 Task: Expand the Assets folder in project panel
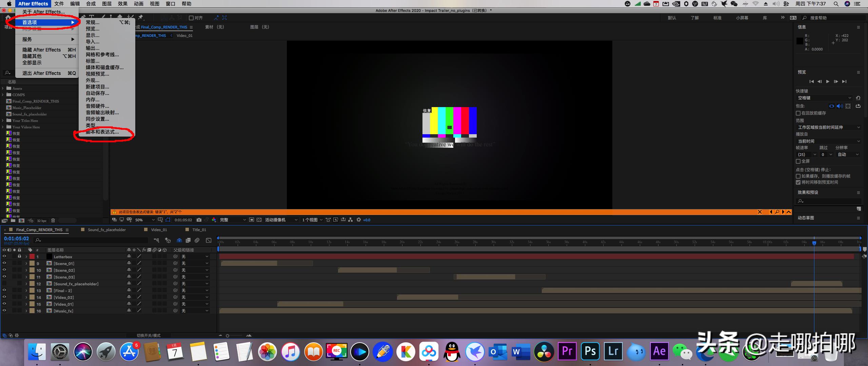coord(3,88)
